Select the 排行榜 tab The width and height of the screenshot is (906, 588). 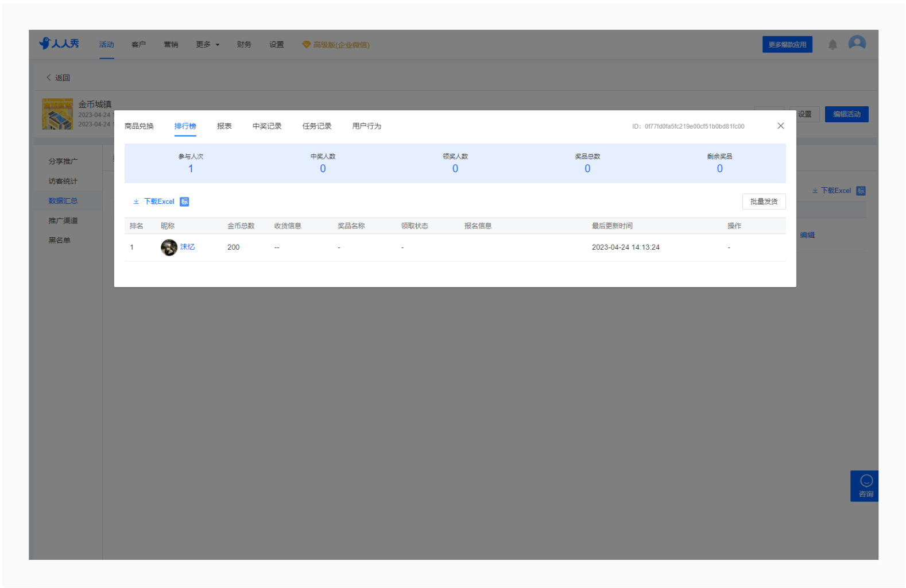tap(185, 126)
